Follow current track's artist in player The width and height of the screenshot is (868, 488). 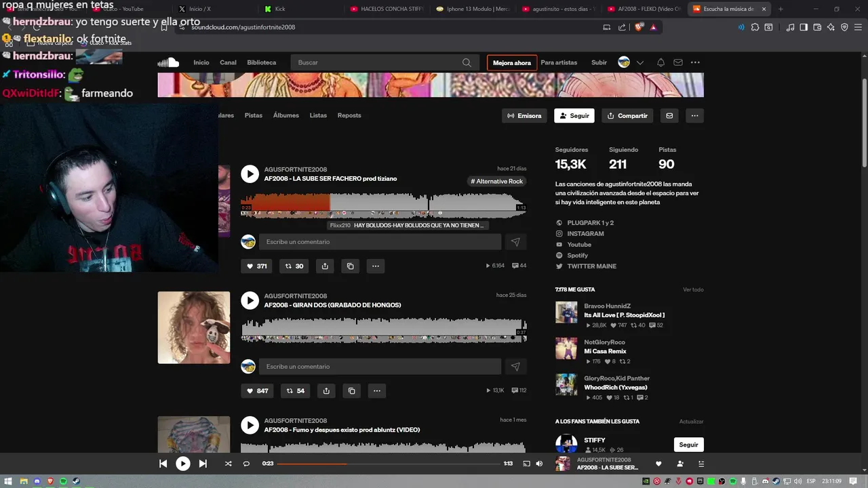680,464
